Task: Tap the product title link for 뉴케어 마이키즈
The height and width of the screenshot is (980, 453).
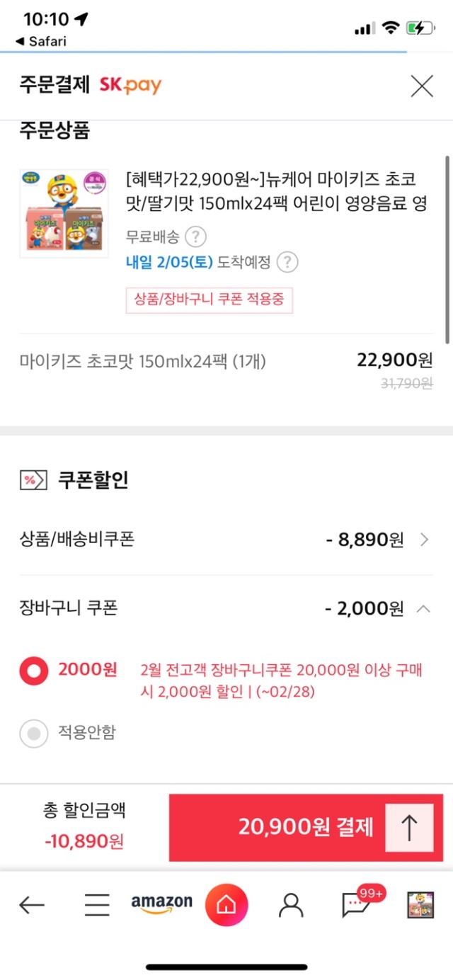Action: point(275,190)
